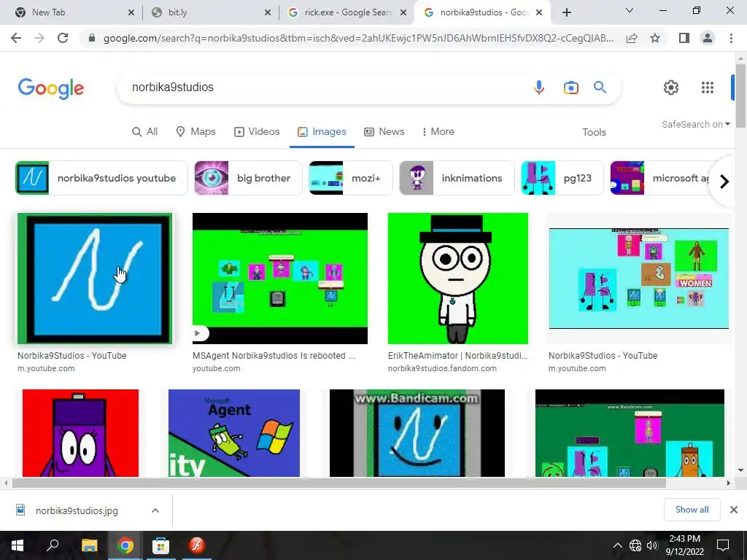Select the norbika9studios youtube chip
This screenshot has height=560, width=747.
tap(101, 178)
